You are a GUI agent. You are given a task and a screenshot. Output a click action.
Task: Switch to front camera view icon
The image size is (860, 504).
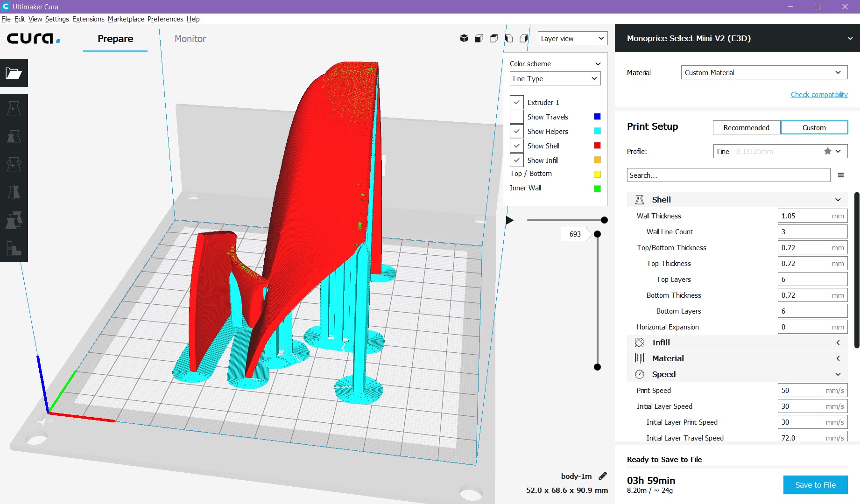pos(479,38)
